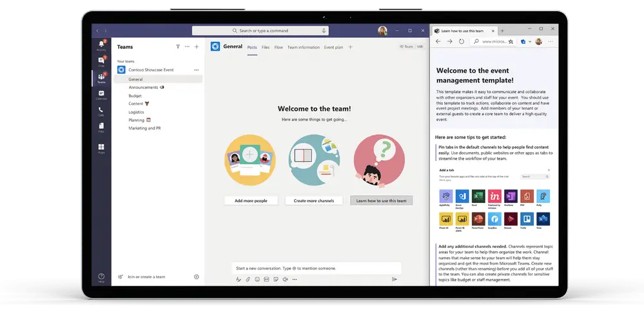Select the General channel

159,80
